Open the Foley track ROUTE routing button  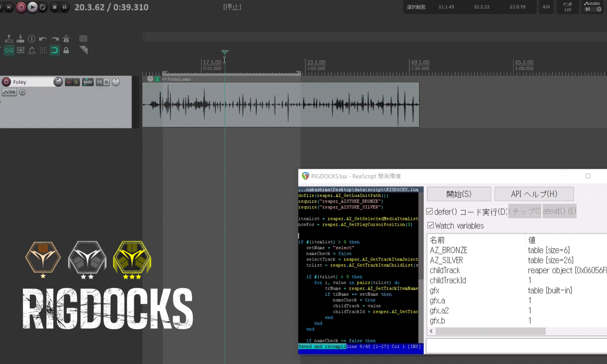pyautogui.click(x=88, y=82)
